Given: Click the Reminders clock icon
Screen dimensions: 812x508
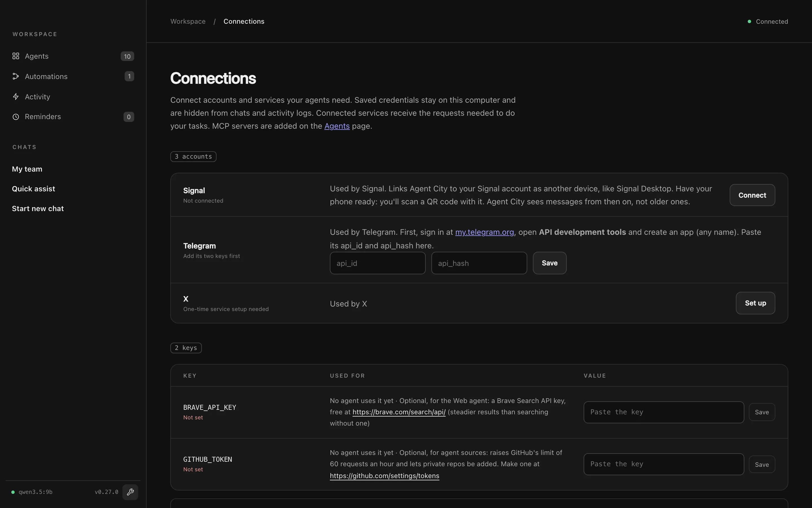Looking at the screenshot, I should point(16,117).
